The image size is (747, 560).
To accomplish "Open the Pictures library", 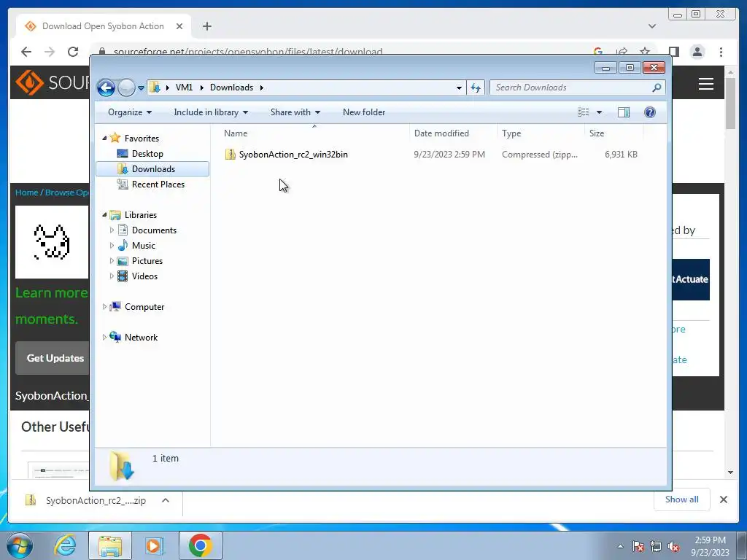I will coord(147,261).
